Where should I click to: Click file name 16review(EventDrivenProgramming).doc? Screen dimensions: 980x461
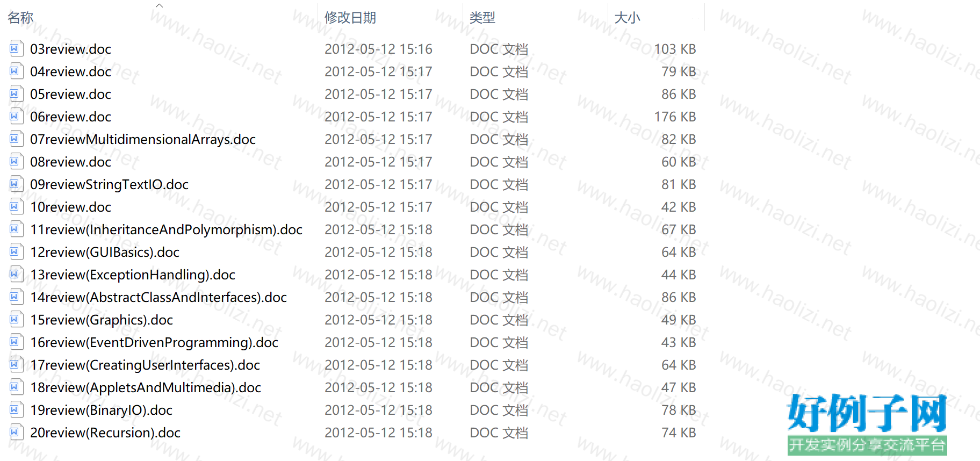pyautogui.click(x=154, y=342)
